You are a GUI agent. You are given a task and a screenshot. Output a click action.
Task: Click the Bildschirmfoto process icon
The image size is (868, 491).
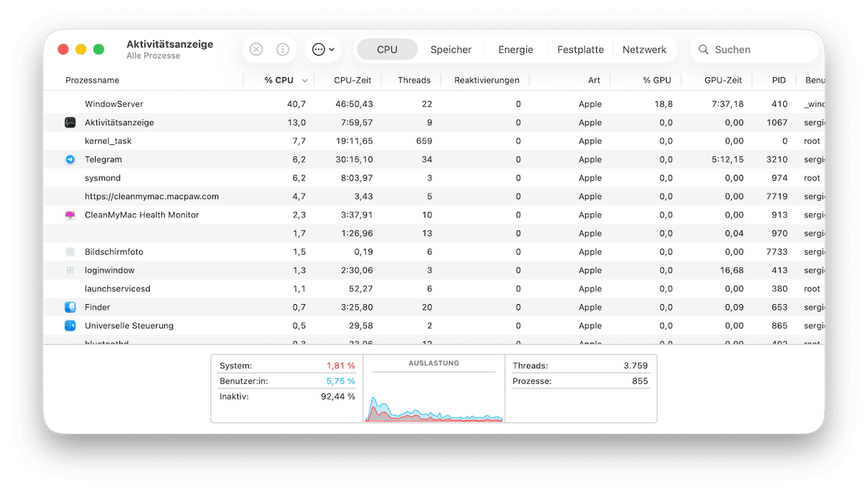tap(70, 252)
